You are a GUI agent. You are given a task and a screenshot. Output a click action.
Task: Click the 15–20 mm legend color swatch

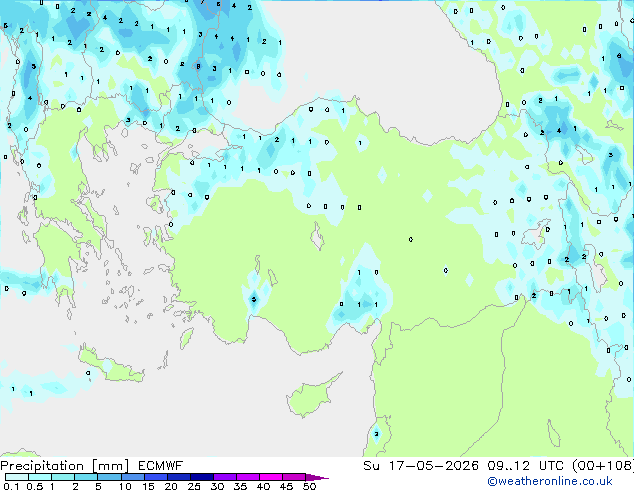155,477
